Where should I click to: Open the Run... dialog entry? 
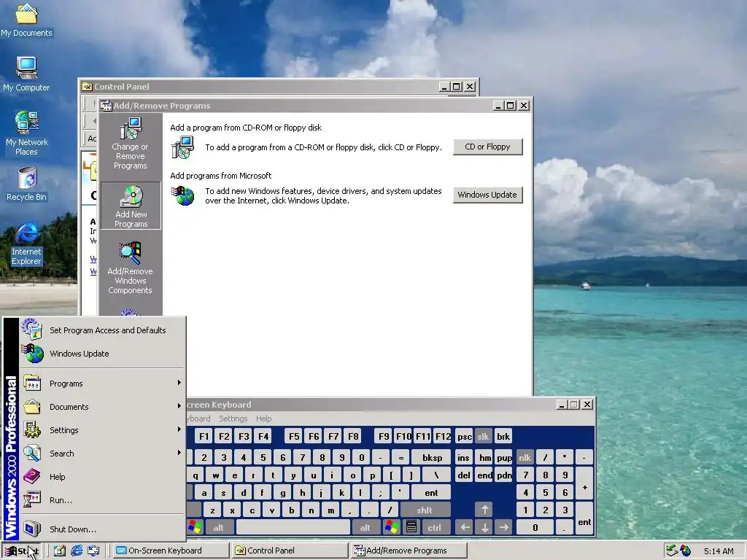tap(102, 500)
